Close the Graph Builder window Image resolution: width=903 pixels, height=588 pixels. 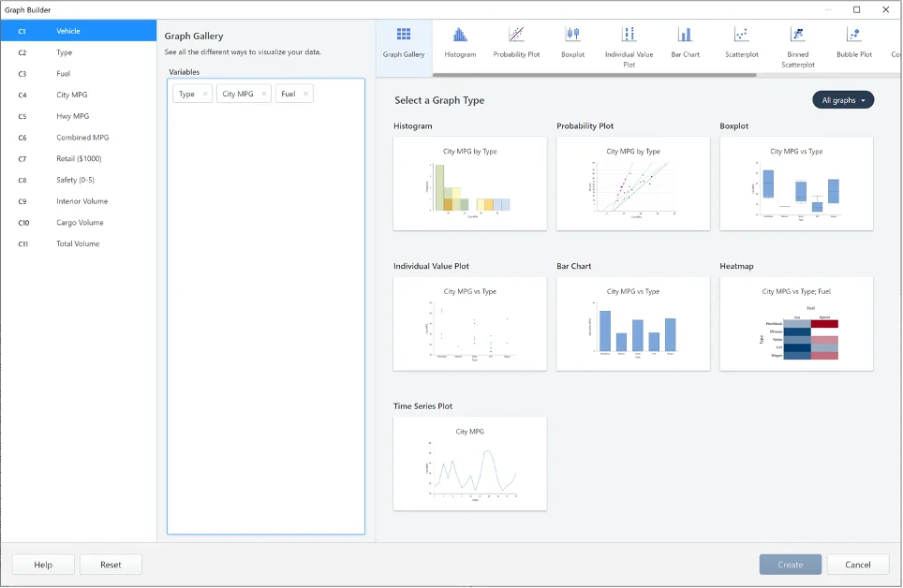(x=886, y=9)
